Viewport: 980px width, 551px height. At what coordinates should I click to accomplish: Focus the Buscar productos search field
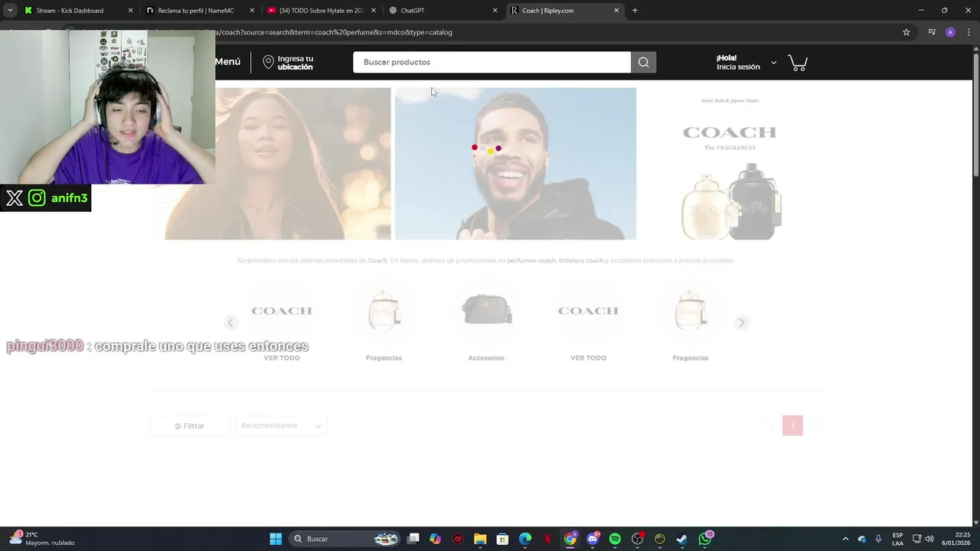(x=492, y=62)
